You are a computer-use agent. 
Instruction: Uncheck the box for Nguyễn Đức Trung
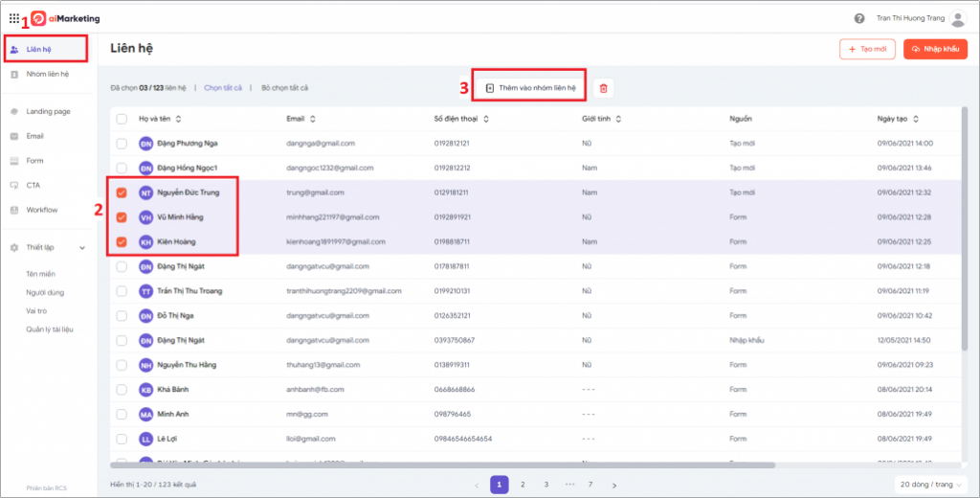point(122,192)
